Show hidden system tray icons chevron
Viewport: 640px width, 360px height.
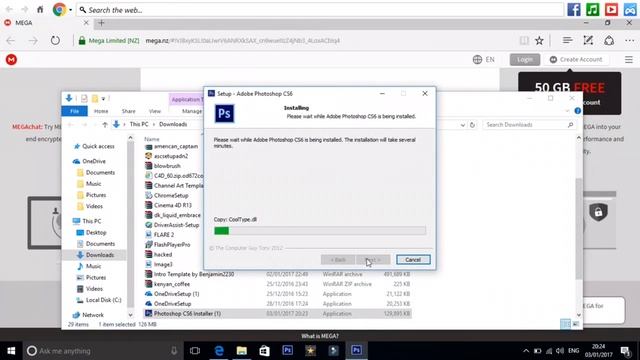[526, 351]
